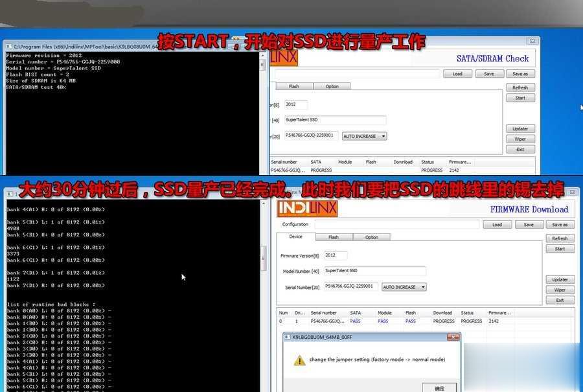Viewport: 583px width, 392px height.
Task: Click Download column header in FIRMWARE Download window
Action: (x=442, y=313)
